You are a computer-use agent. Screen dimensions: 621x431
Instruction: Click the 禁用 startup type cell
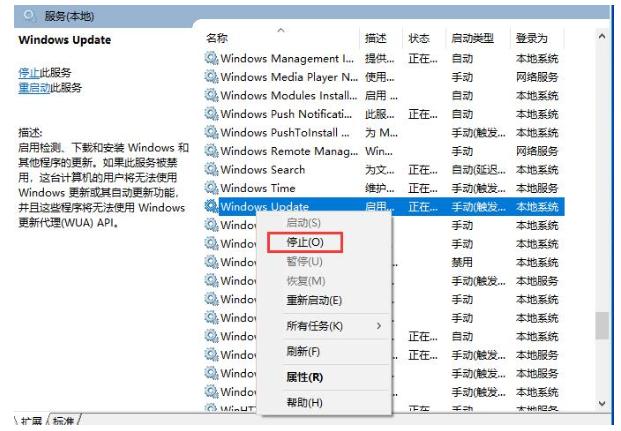point(462,262)
